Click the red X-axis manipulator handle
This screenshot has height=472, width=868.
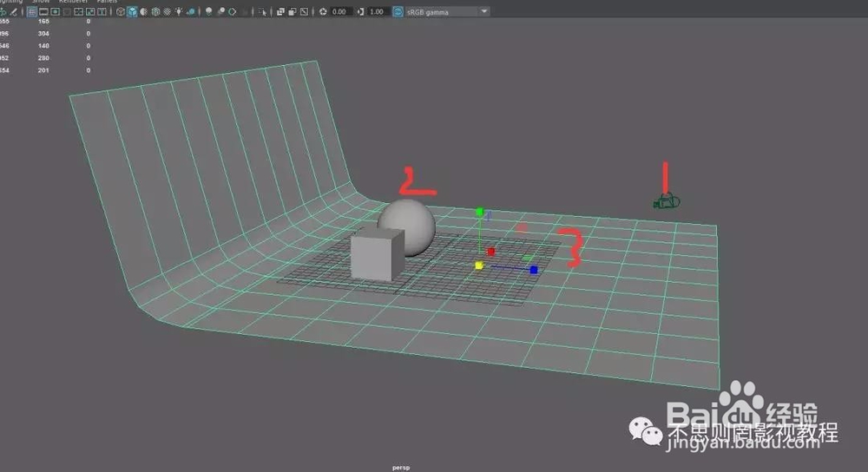click(x=490, y=252)
